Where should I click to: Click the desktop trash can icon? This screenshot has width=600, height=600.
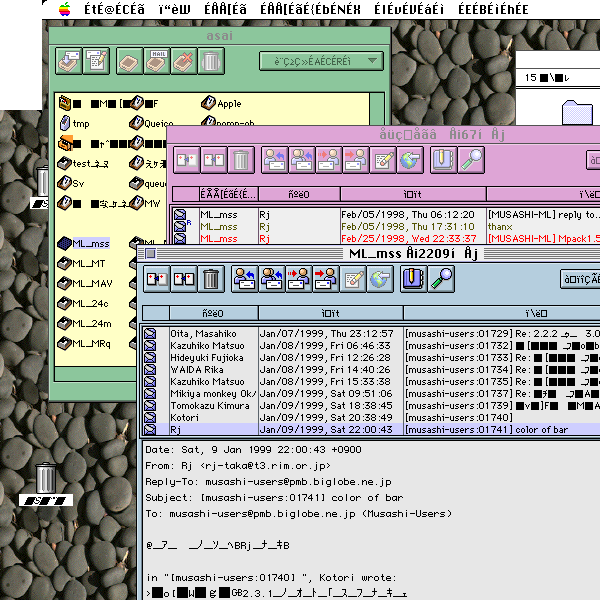tap(46, 478)
